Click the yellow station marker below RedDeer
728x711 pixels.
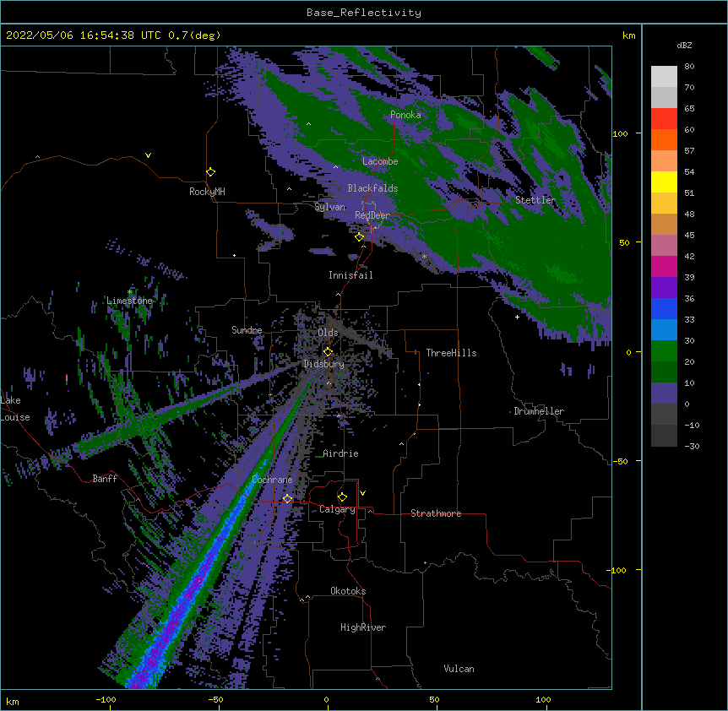(360, 237)
